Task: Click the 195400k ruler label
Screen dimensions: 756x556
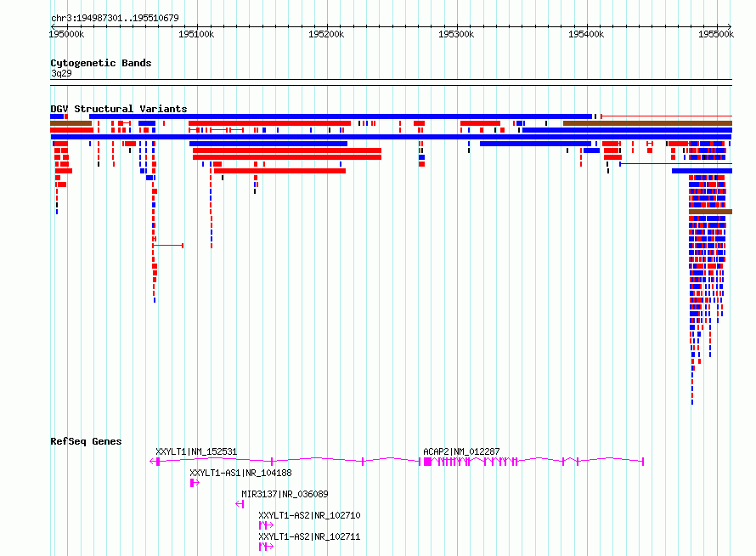Action: tap(586, 34)
